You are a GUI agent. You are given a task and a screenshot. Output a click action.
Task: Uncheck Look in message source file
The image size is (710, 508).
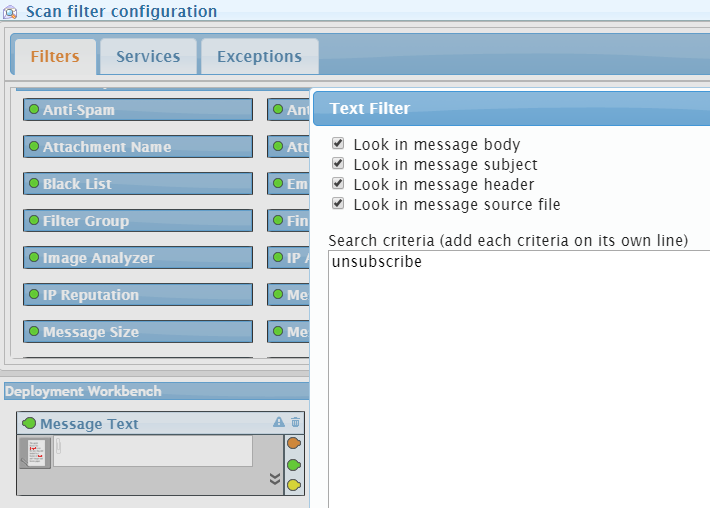coord(338,204)
